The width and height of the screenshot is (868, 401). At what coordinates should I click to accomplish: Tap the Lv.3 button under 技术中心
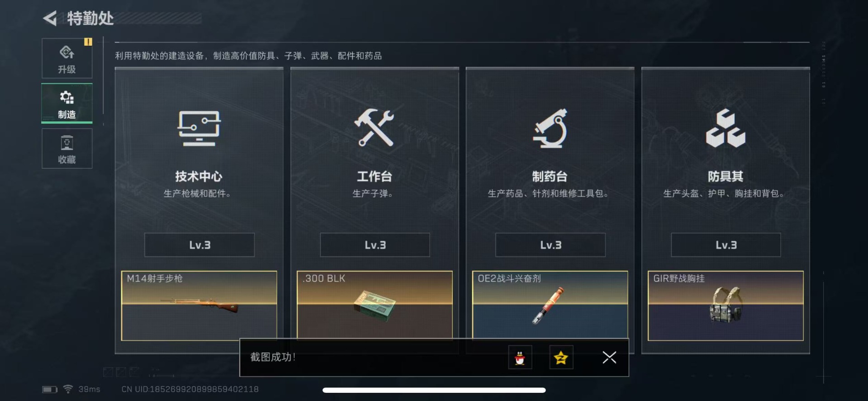coord(199,245)
